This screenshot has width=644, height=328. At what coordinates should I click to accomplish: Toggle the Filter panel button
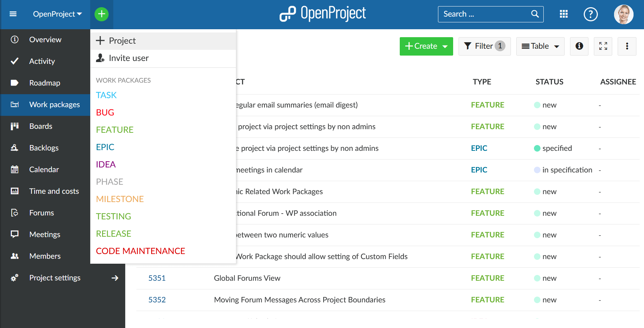(484, 46)
